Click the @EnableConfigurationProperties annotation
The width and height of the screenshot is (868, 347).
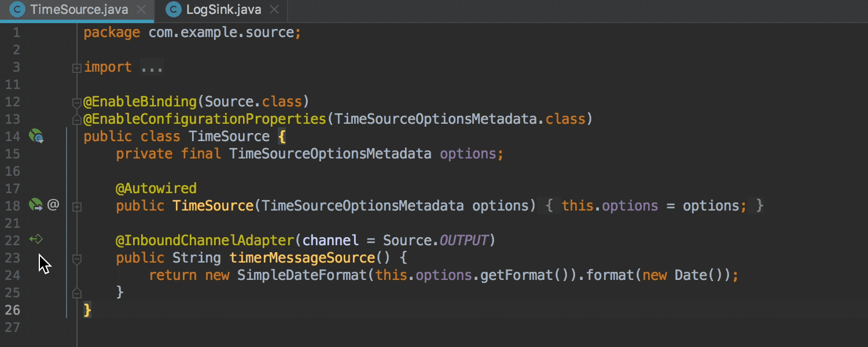click(x=205, y=119)
